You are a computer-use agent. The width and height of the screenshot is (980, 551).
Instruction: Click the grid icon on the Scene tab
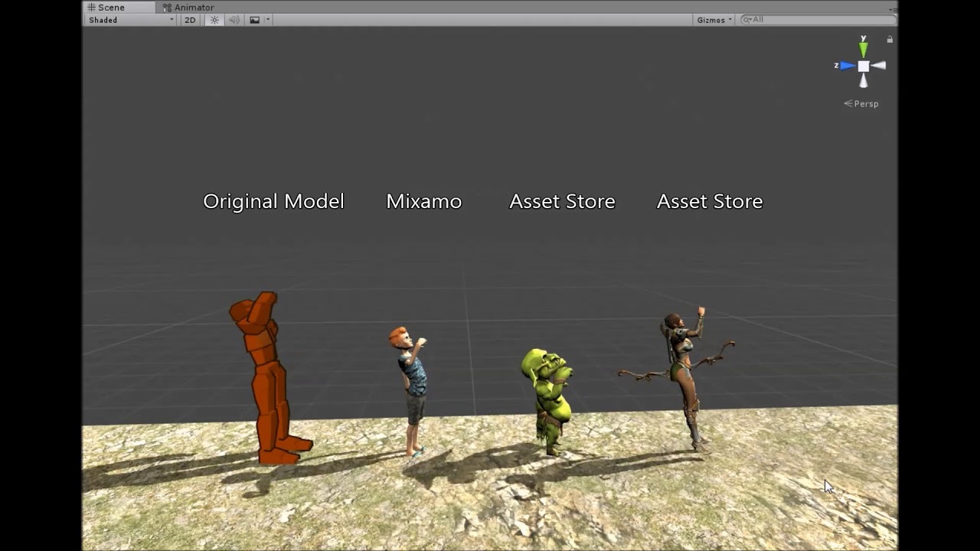pos(91,7)
